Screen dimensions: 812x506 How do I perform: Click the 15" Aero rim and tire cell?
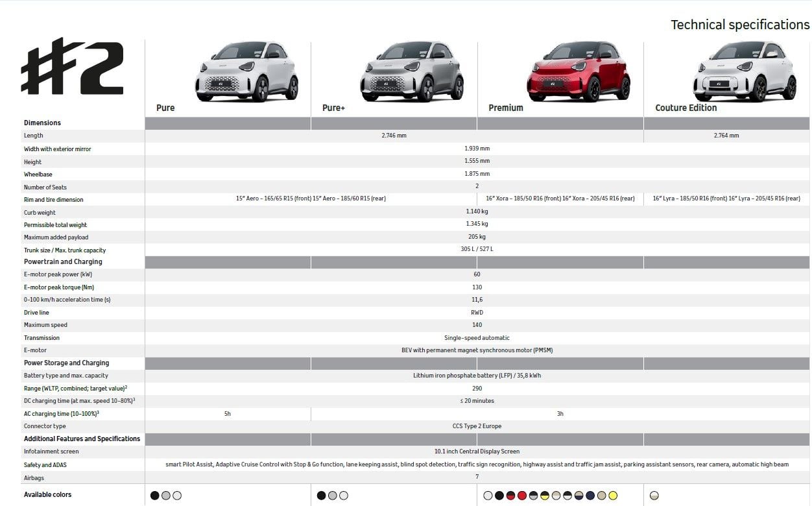pos(311,199)
